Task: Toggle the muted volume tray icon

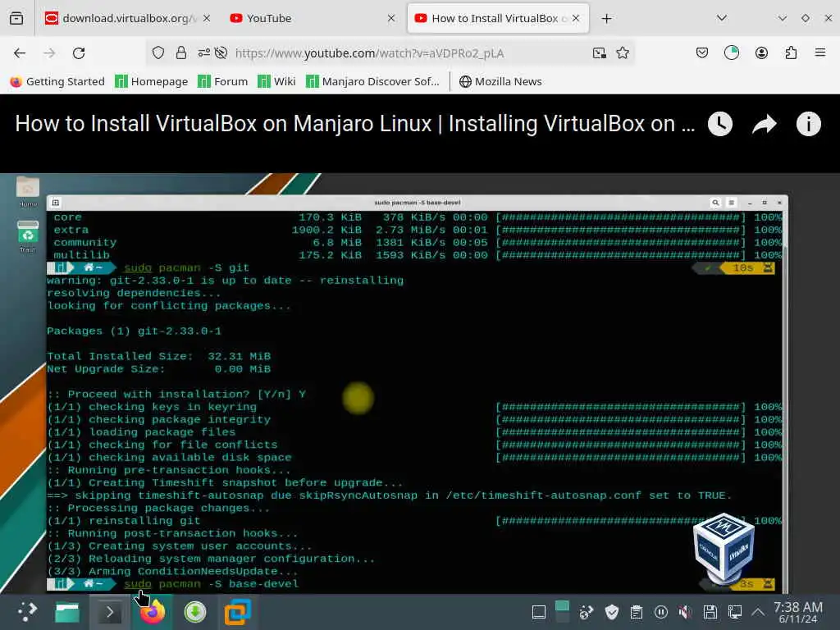Action: coord(685,612)
